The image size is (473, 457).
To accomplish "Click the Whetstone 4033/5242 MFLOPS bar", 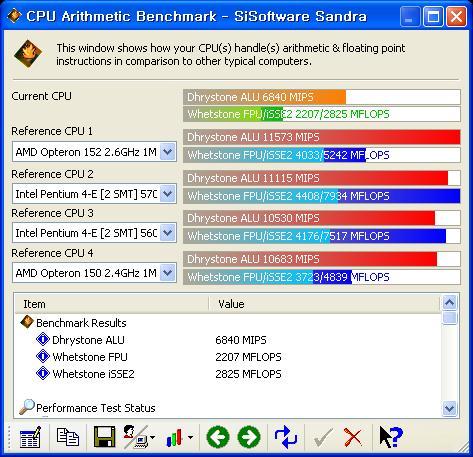I will pyautogui.click(x=322, y=155).
